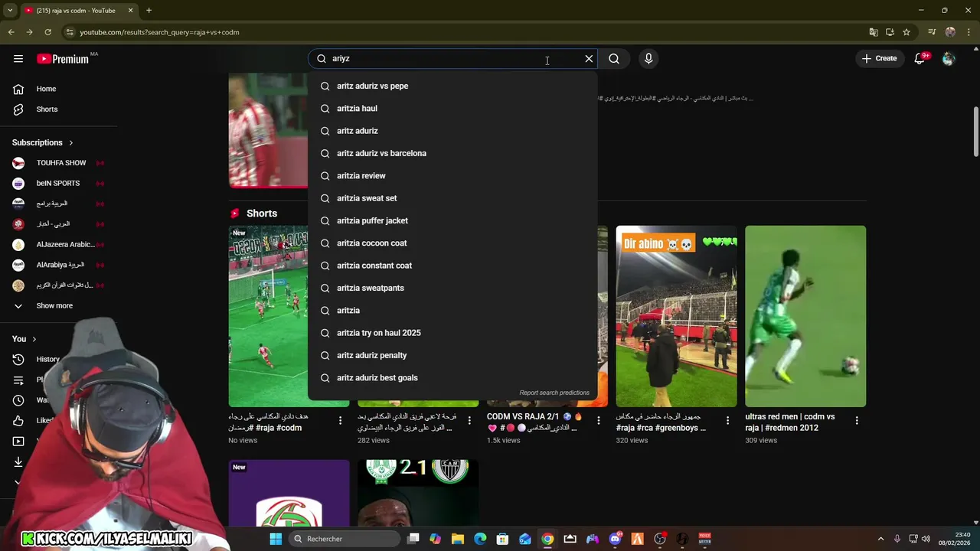Open the taskbar 'Rechercher' search box

pyautogui.click(x=345, y=539)
